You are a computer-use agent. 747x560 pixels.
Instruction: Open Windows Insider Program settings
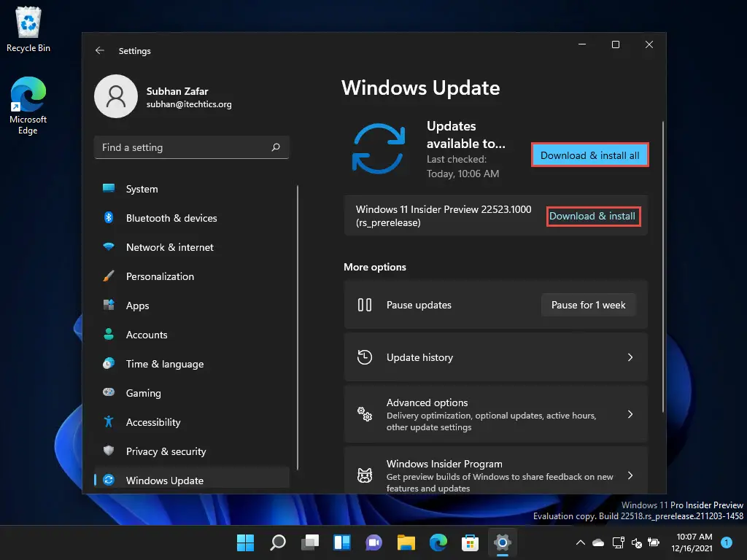(495, 470)
